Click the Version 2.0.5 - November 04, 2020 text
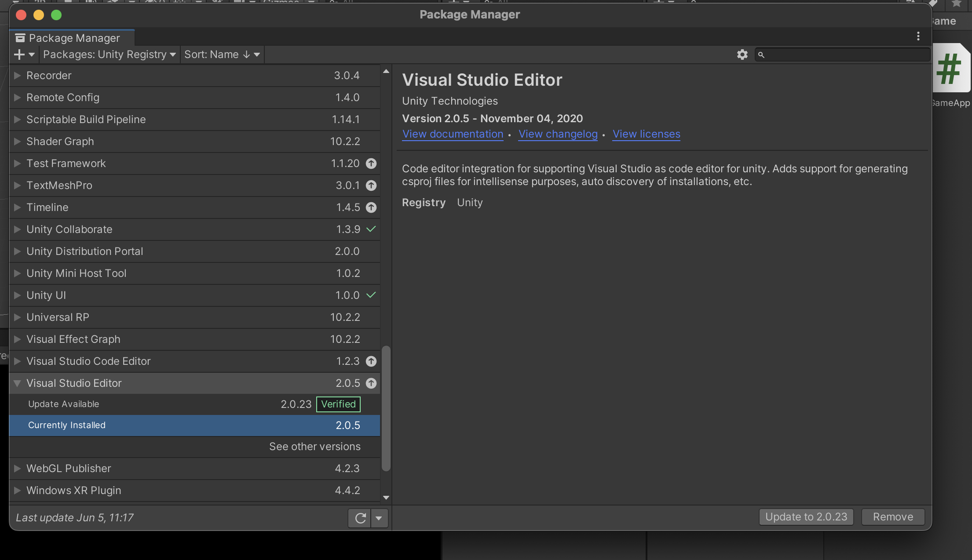 493,119
